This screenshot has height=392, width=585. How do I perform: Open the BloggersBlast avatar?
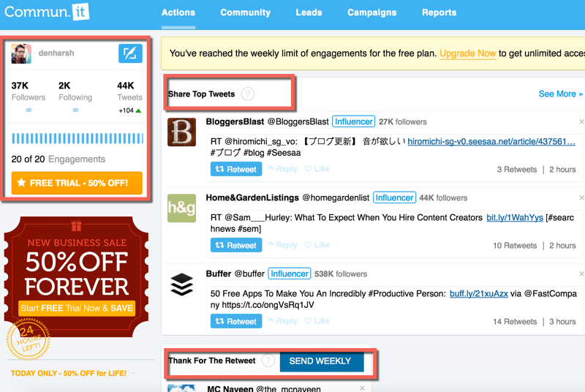point(181,132)
